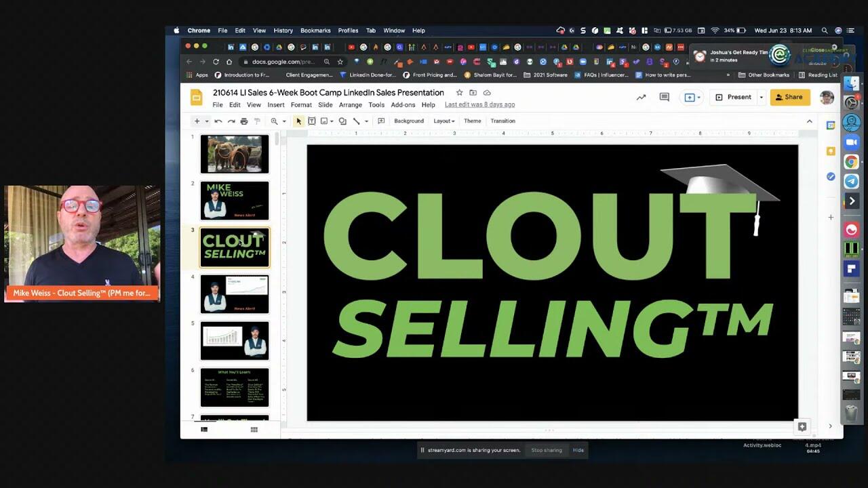The width and height of the screenshot is (868, 488).
Task: Select the Shape tool icon
Action: pyautogui.click(x=342, y=121)
